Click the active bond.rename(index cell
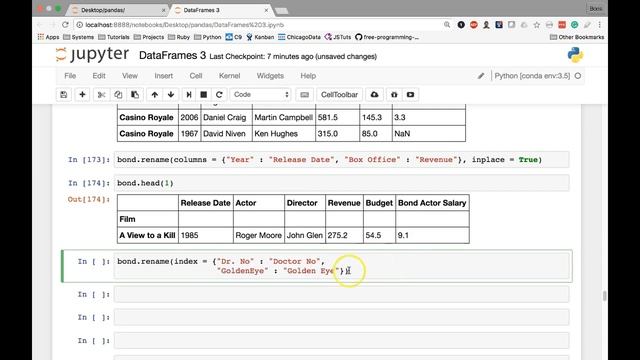This screenshot has width=640, height=360. 341,266
